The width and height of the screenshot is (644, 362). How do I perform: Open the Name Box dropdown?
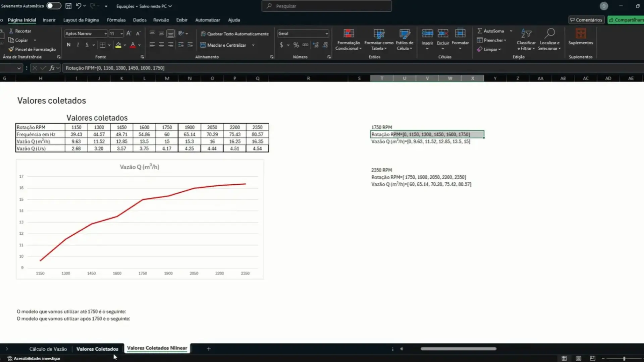tap(19, 68)
